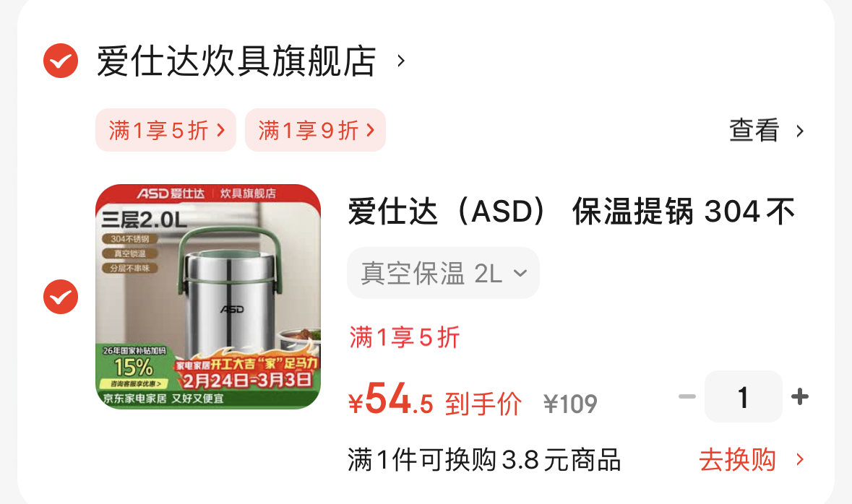Expand the 真空保温 2L variant dropdown
The height and width of the screenshot is (504, 852).
click(x=444, y=273)
